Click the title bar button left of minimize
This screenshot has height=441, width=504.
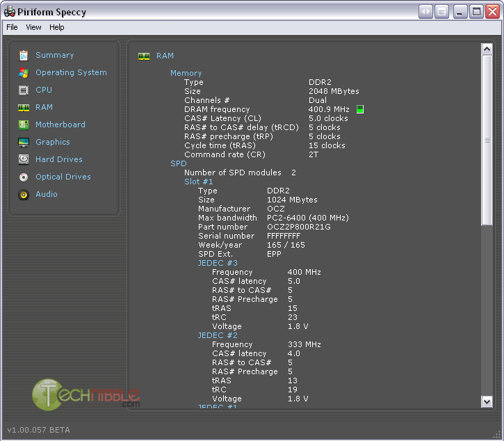coord(441,12)
